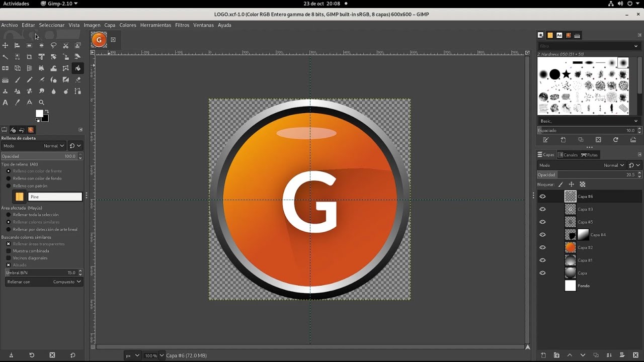
Task: Toggle visibility of Capa #4 layer
Action: (542, 235)
